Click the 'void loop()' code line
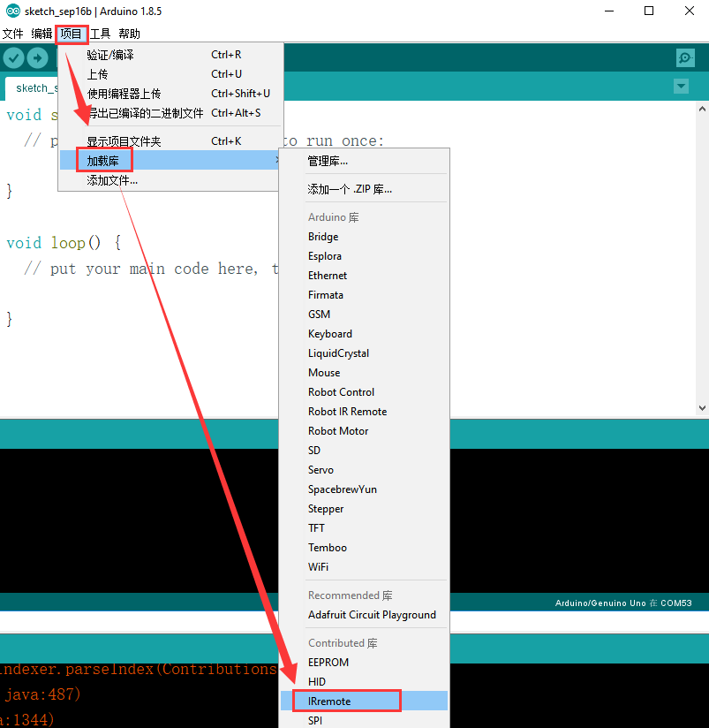The width and height of the screenshot is (709, 728). tap(64, 243)
